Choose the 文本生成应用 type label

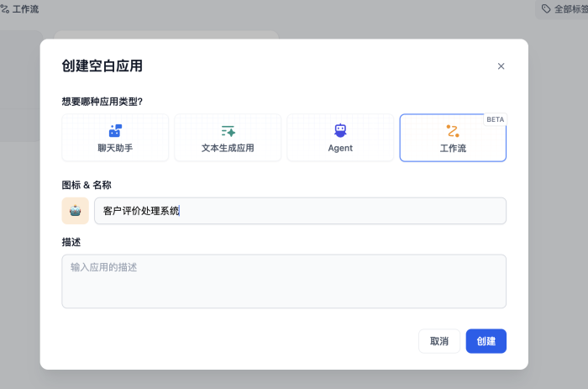(x=228, y=148)
